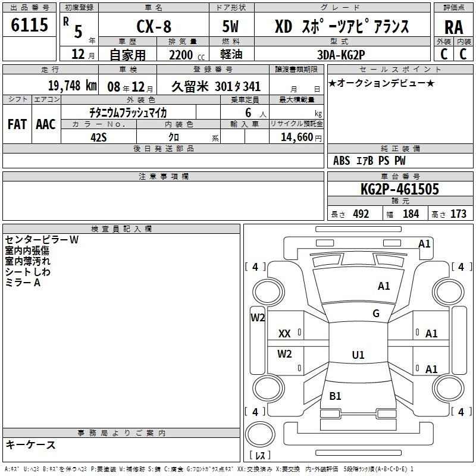Select the spare tire circle above レス
Image resolution: width=476 pixels, height=476 pixels.
pyautogui.click(x=260, y=434)
